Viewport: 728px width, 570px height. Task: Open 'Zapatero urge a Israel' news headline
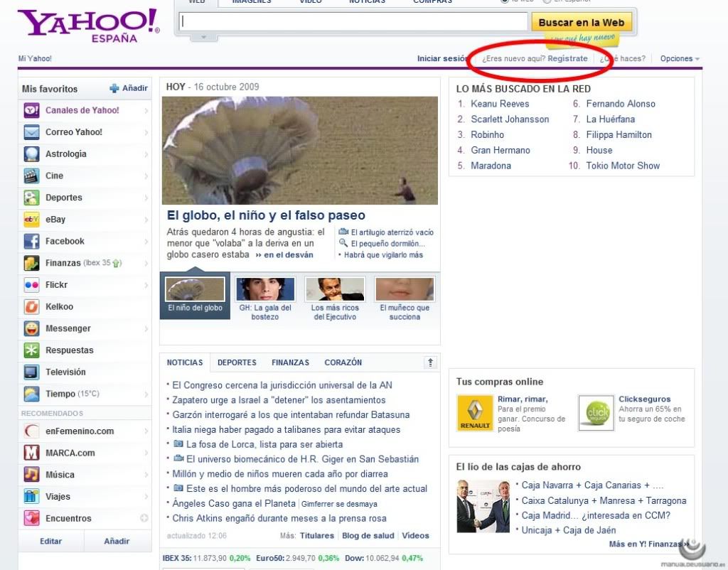(279, 400)
